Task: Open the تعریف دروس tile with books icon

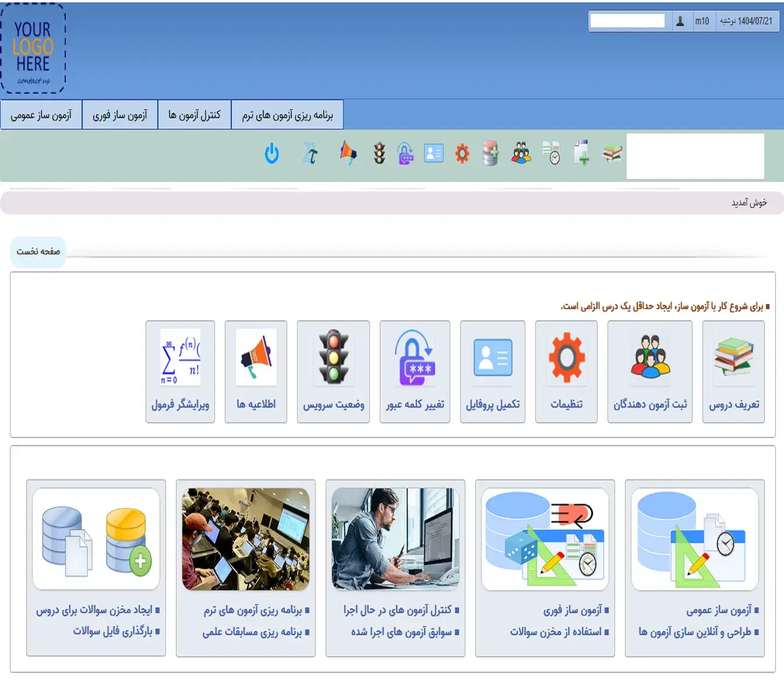Action: point(733,370)
